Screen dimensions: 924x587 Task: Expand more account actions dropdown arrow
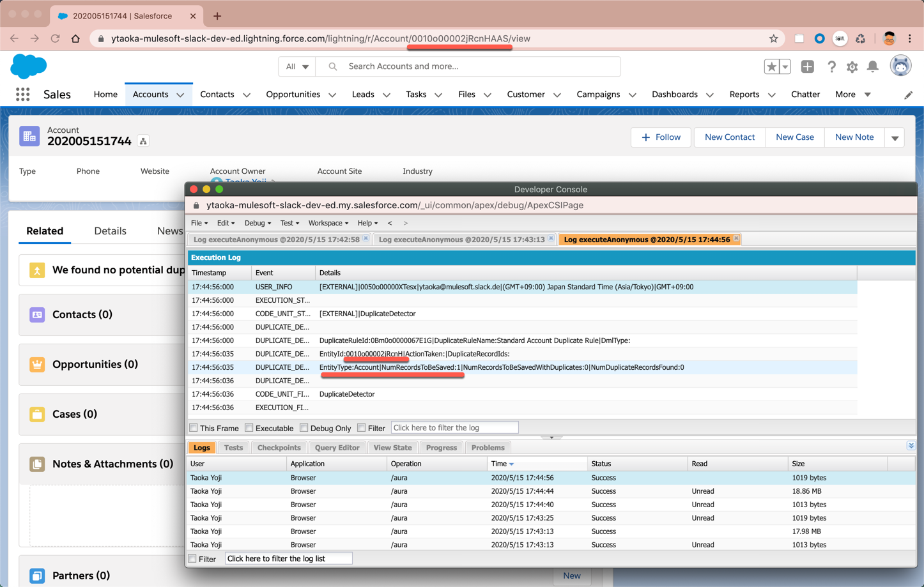click(895, 137)
